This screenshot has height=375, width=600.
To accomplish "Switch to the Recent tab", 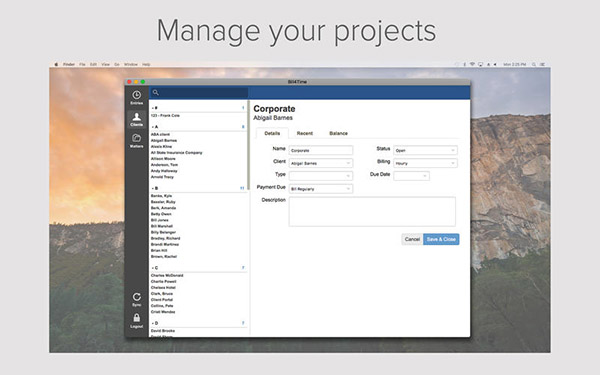I will (x=305, y=133).
